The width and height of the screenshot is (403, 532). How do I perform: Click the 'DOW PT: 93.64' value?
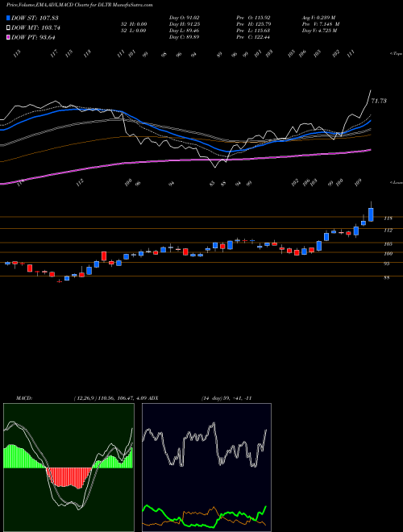pyautogui.click(x=33, y=37)
